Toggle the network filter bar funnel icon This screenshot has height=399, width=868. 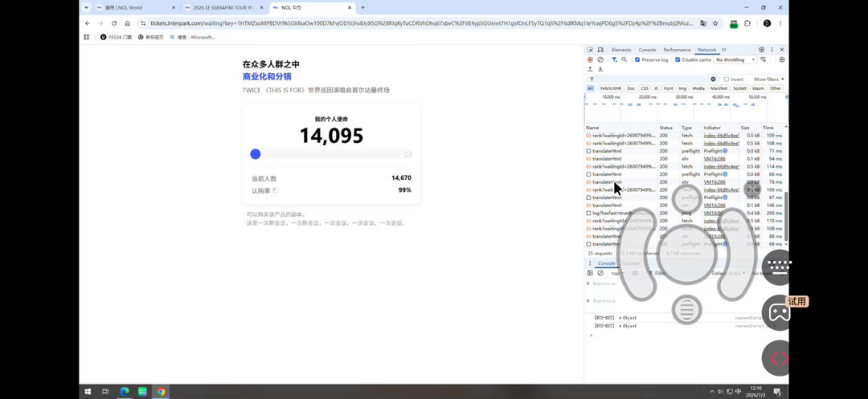pyautogui.click(x=614, y=59)
